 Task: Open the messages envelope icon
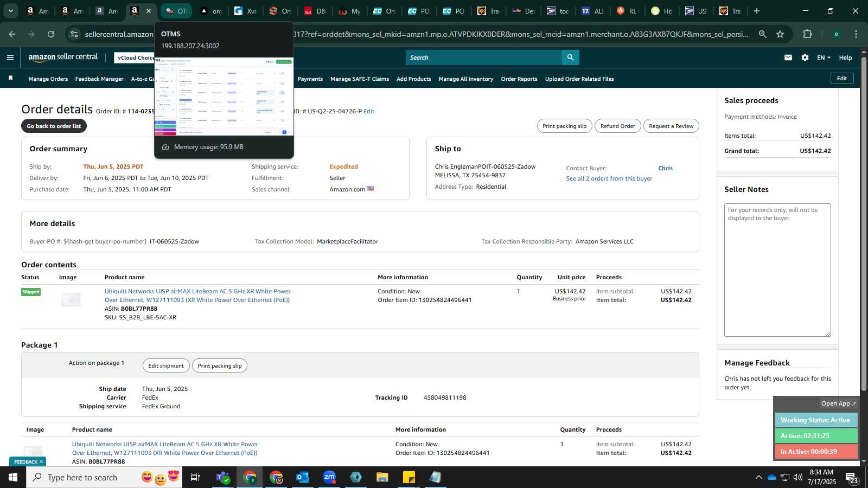pyautogui.click(x=788, y=57)
